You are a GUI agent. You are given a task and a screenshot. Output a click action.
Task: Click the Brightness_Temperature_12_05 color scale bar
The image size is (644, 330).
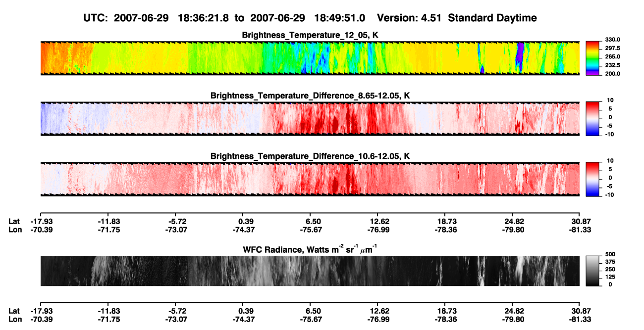[592, 58]
